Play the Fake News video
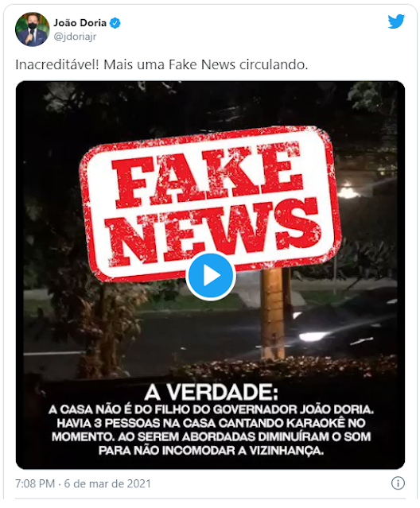The image size is (420, 508). (x=210, y=276)
